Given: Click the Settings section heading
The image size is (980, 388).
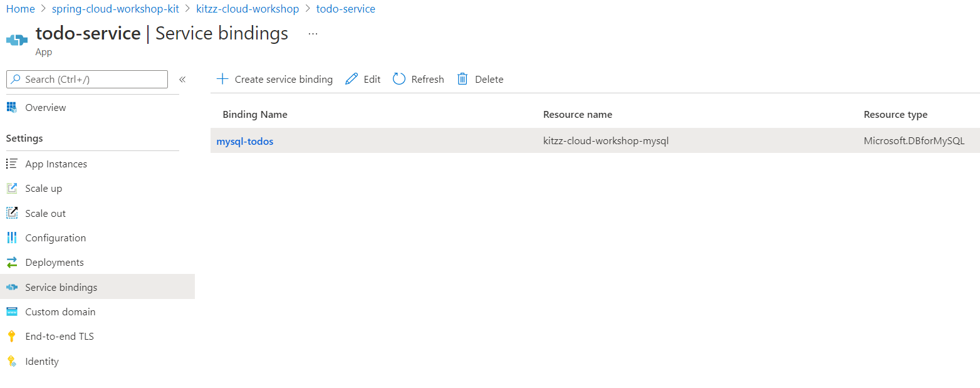Looking at the screenshot, I should [x=24, y=139].
